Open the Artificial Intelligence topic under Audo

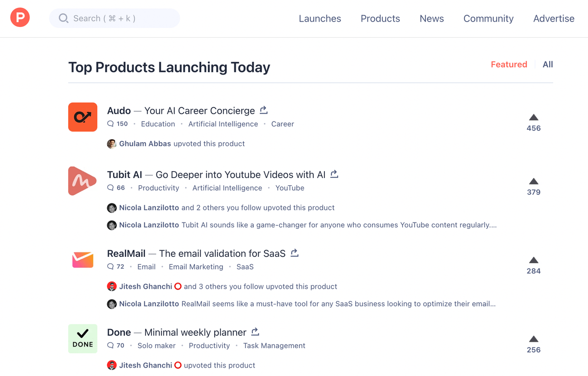[x=223, y=124]
